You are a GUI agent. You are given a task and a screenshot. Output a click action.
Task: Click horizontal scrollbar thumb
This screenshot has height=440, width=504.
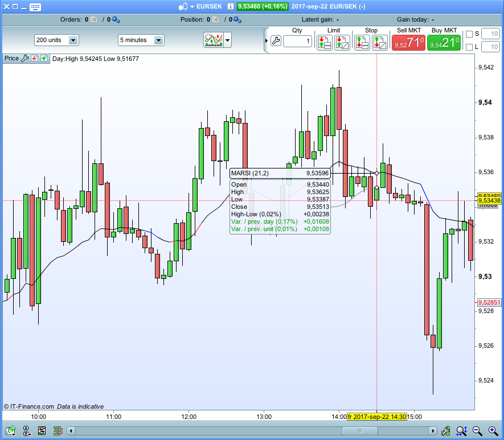pos(360,431)
